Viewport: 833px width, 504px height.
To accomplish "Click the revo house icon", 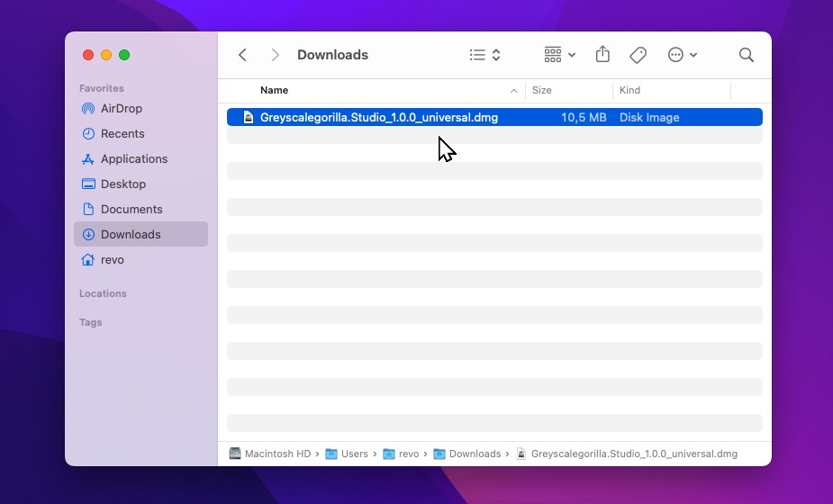I will click(x=88, y=260).
